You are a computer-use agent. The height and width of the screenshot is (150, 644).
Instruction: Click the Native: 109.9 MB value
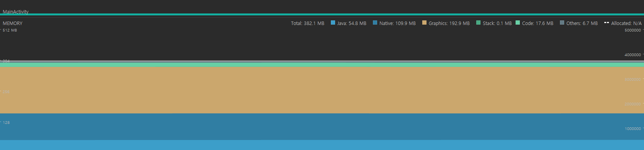[398, 23]
